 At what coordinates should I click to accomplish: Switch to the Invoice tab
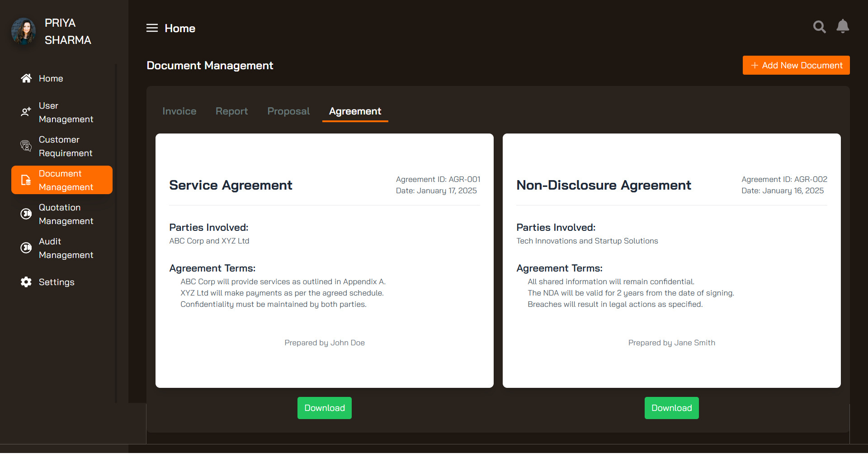pyautogui.click(x=179, y=111)
